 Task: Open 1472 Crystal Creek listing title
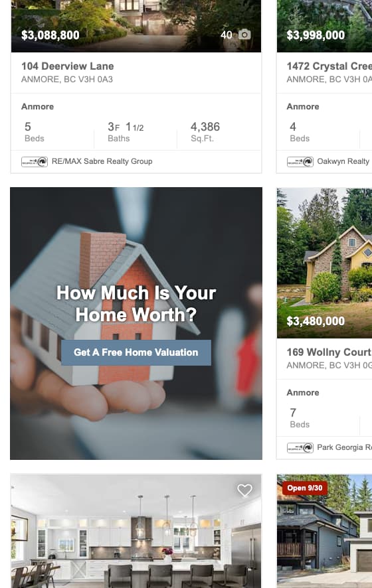coord(329,66)
